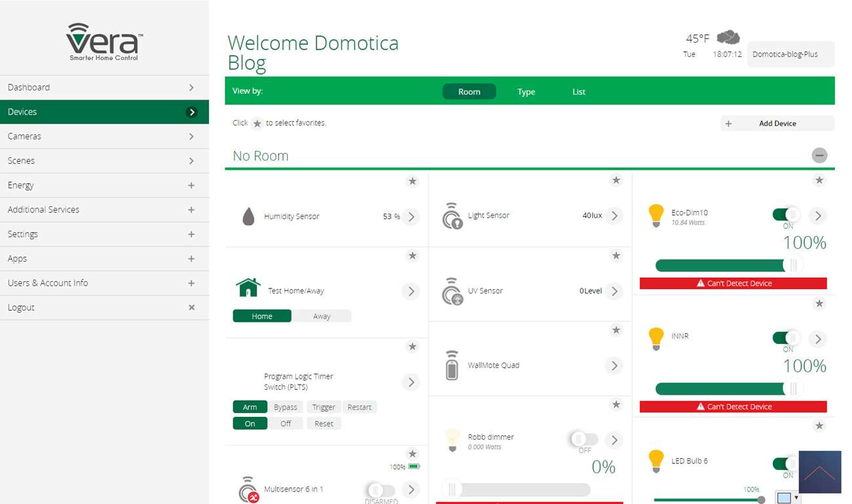Screen dimensions: 852x504
Task: Switch the PLTS to Off
Action: 286,423
